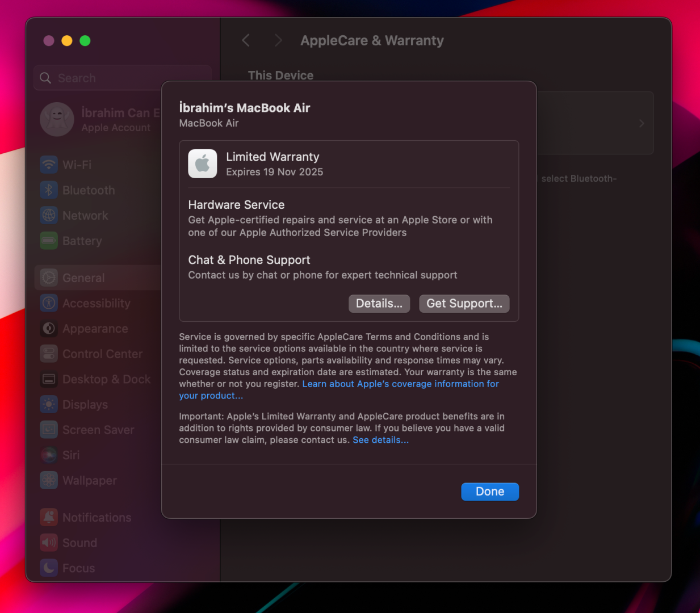
Task: Go back with the left chevron
Action: 246,40
